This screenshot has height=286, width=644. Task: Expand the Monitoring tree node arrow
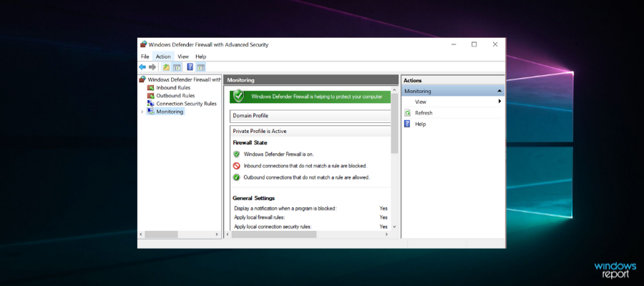(x=142, y=112)
